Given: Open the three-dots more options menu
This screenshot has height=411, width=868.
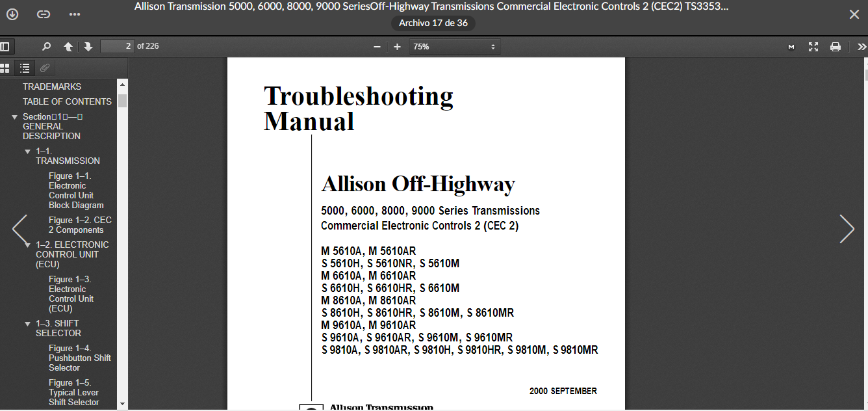Looking at the screenshot, I should [75, 14].
